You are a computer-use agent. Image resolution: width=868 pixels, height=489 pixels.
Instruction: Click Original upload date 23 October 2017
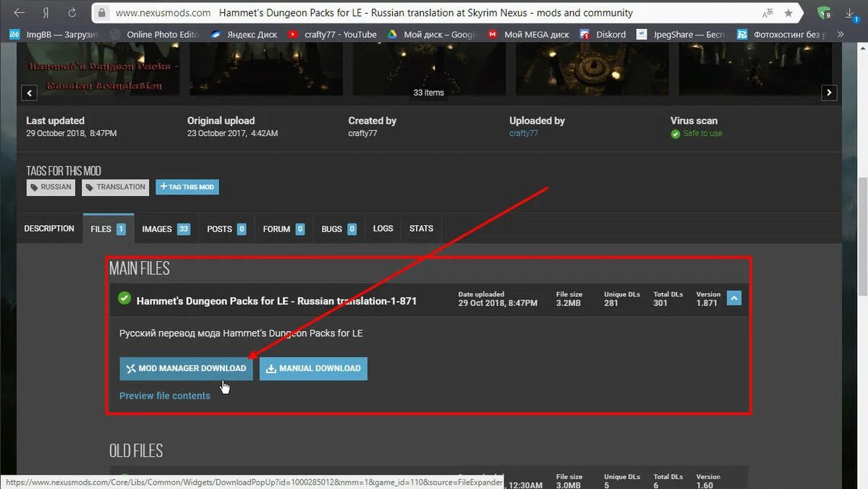(232, 134)
